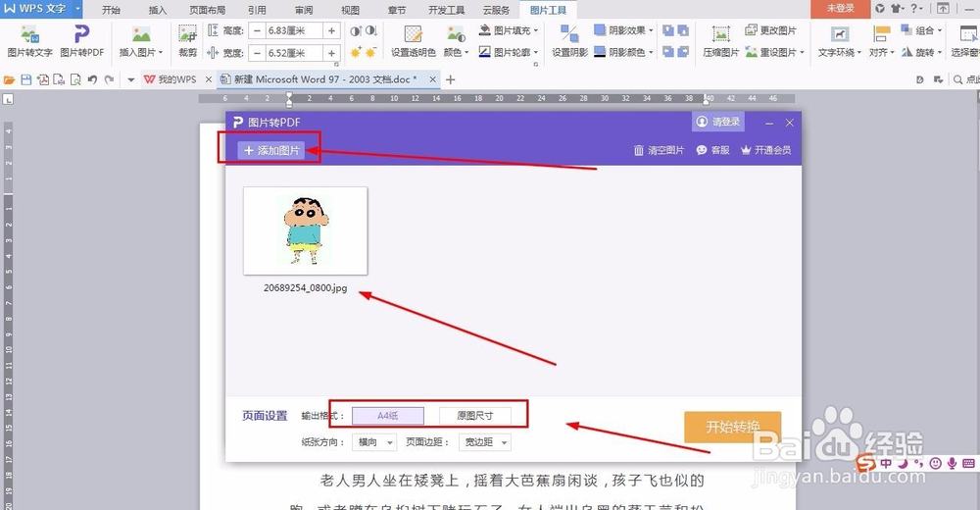Screen dimensions: 980x510
Task: Nudge shadow right icon
Action: coord(683,52)
